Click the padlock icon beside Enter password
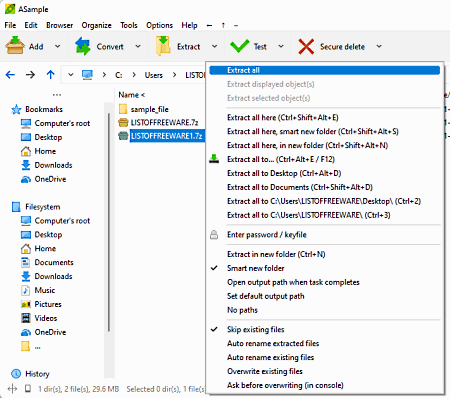This screenshot has height=398, width=450. (214, 235)
